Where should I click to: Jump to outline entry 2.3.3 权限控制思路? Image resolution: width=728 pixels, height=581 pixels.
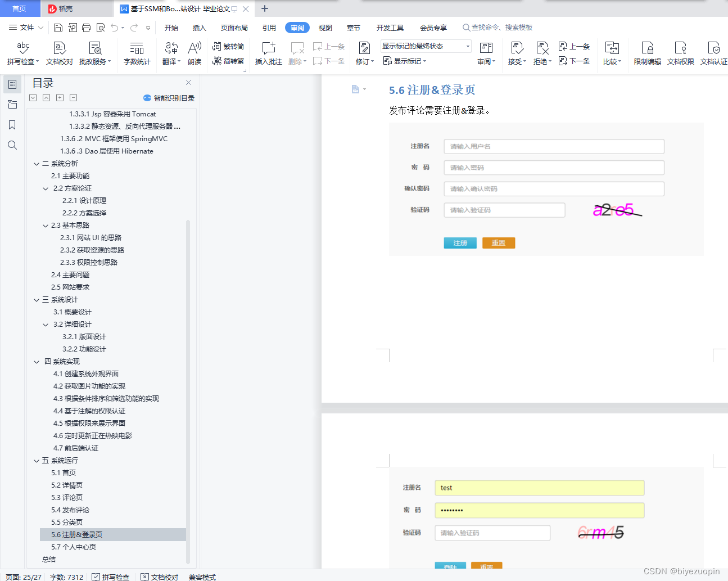tap(89, 263)
